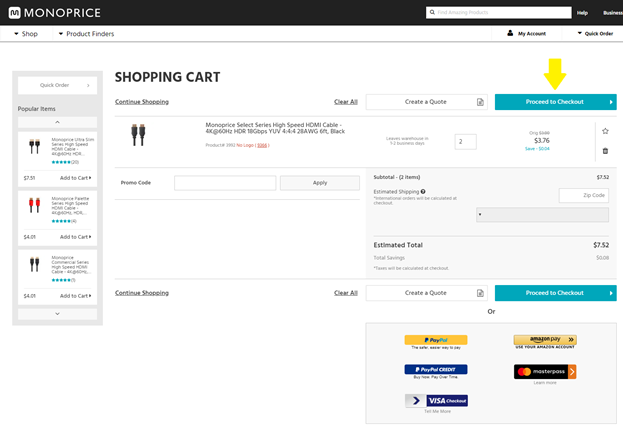Viewport: 623px width, 427px height.
Task: Open the Ultra Slim Series HDMI cable item
Action: pyautogui.click(x=72, y=147)
